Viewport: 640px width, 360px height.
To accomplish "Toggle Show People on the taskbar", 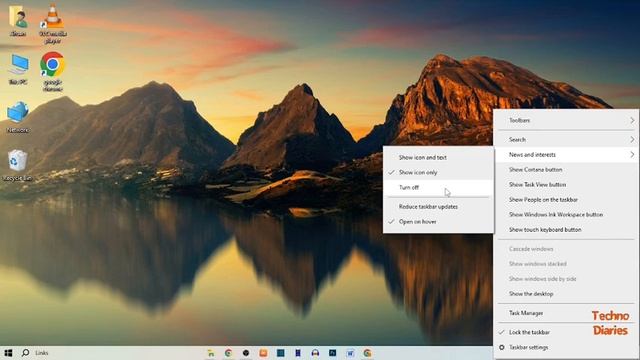I will (x=566, y=200).
